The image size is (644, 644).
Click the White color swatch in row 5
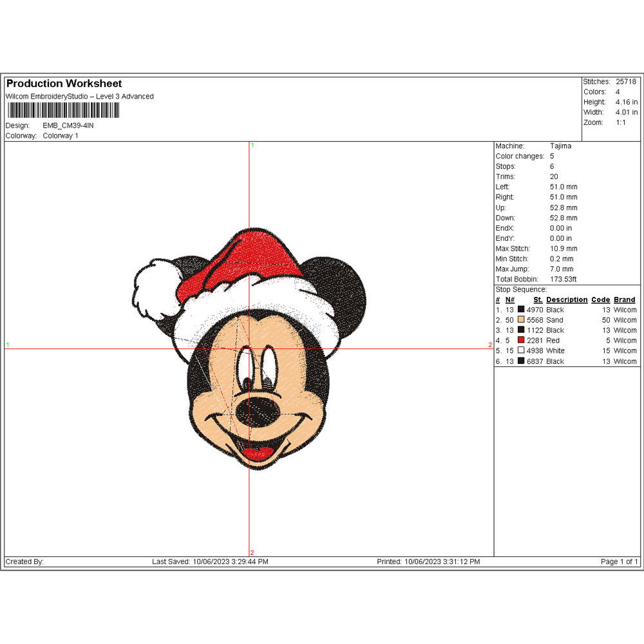pos(521,350)
